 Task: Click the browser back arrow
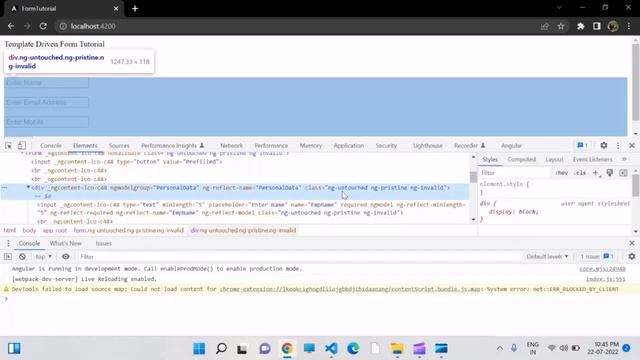pyautogui.click(x=11, y=26)
